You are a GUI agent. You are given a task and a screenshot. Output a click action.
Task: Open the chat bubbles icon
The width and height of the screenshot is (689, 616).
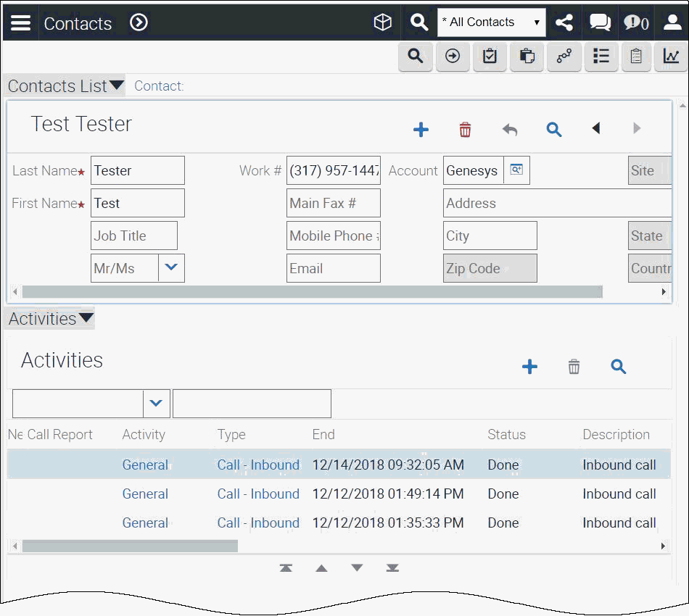coord(600,22)
